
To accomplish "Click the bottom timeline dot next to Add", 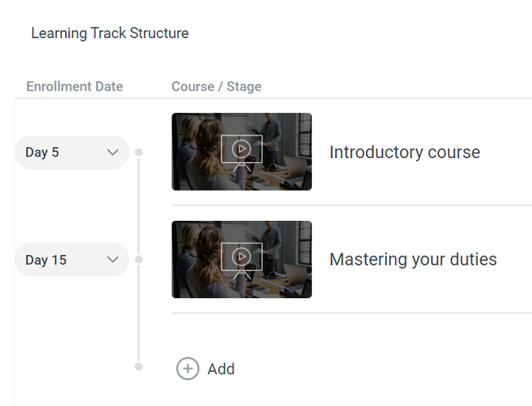I will 139,366.
